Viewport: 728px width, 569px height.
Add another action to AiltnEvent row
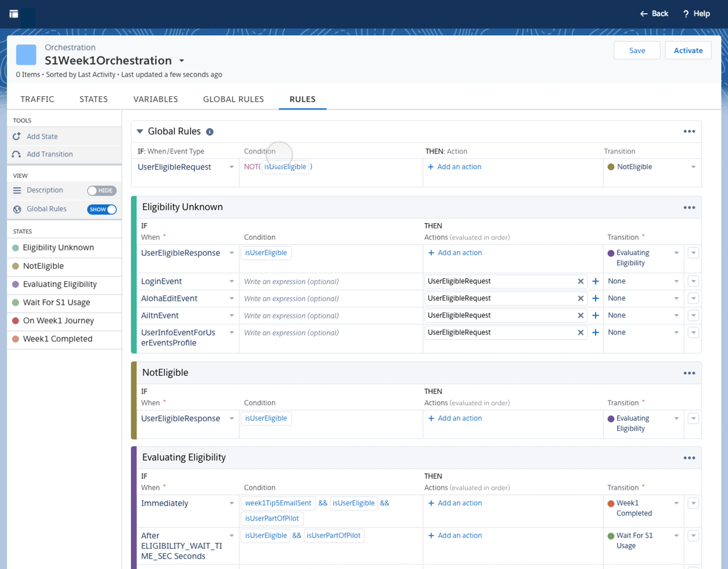595,316
